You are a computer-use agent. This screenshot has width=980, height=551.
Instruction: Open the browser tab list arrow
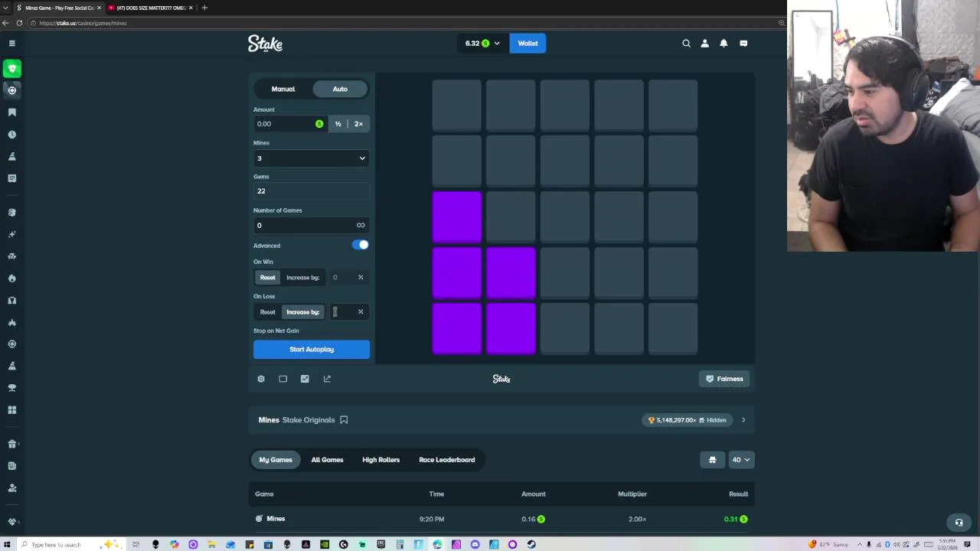(x=5, y=8)
